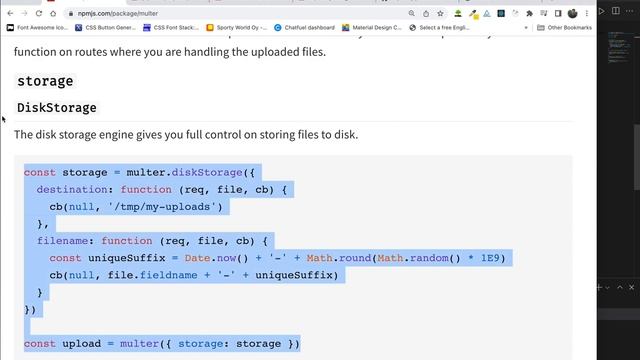The image size is (640, 360).
Task: Click the 'DiskStorage' heading
Action: (x=57, y=108)
